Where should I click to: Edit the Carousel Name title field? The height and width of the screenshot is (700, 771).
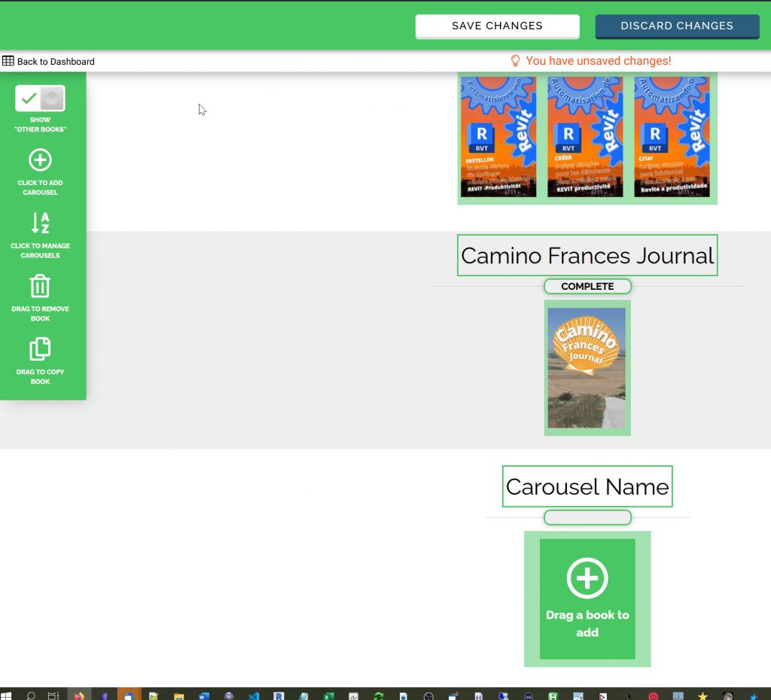tap(587, 487)
